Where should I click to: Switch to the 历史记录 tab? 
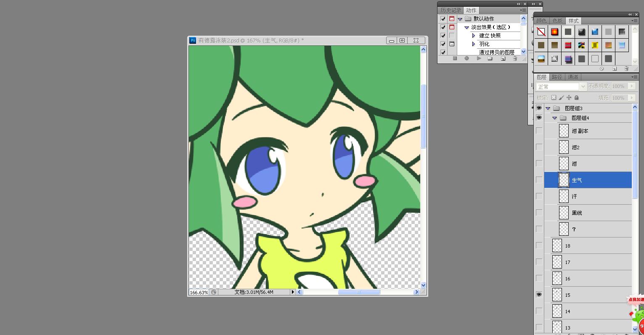451,10
